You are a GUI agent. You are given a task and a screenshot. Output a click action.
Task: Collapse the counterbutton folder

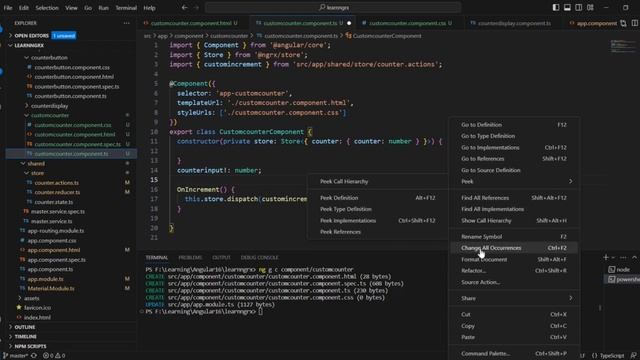[x=49, y=58]
